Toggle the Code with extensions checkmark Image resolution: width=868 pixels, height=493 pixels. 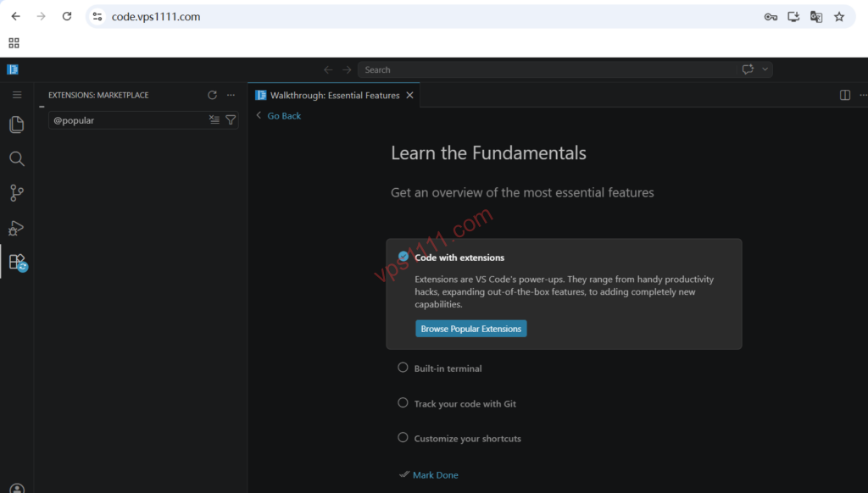pyautogui.click(x=403, y=256)
